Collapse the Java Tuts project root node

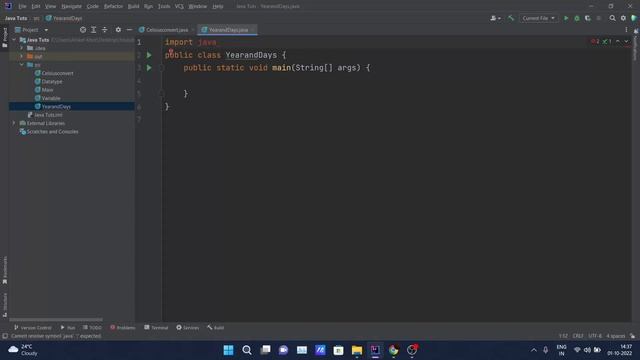point(14,40)
